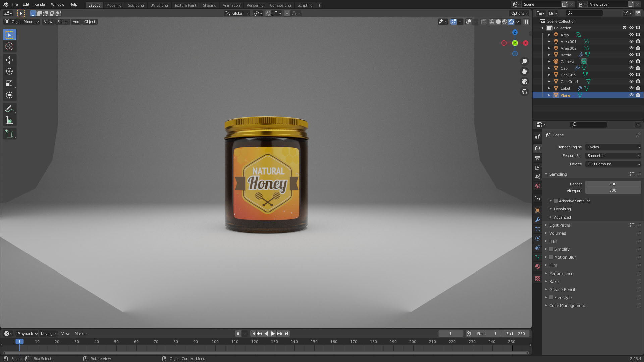The height and width of the screenshot is (362, 644).
Task: Switch viewport to wireframe shading
Action: (492, 22)
